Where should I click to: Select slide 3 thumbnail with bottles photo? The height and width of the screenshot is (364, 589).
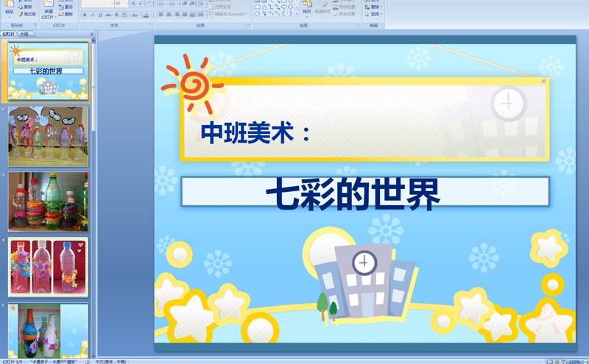[x=48, y=202]
